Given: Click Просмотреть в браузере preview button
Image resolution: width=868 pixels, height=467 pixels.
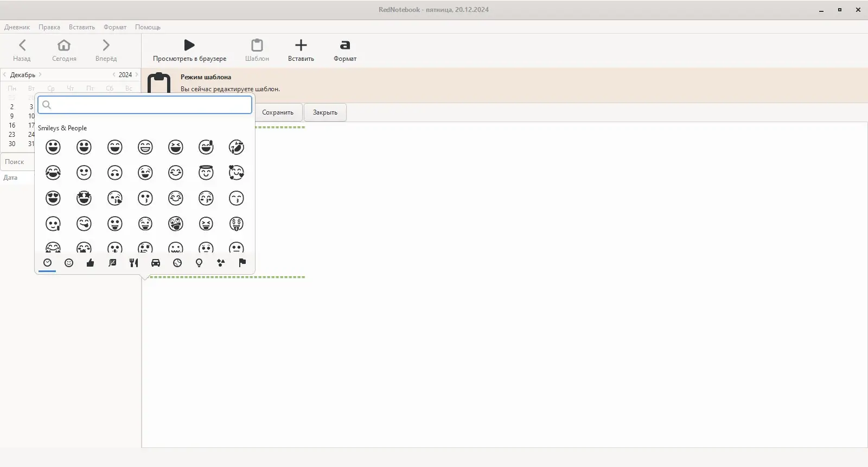Looking at the screenshot, I should (189, 51).
